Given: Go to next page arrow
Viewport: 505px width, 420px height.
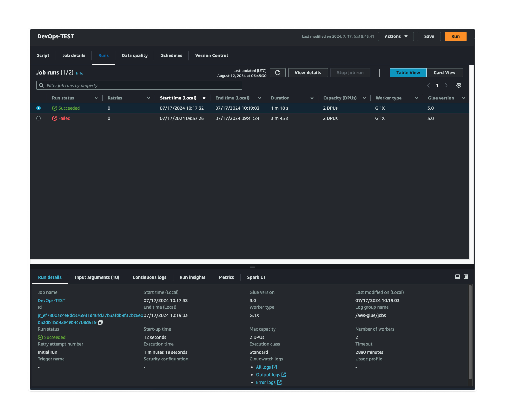Looking at the screenshot, I should 446,85.
